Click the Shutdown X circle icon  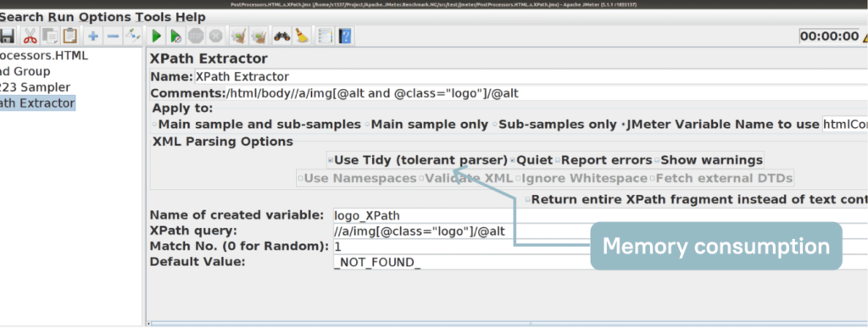tap(215, 36)
